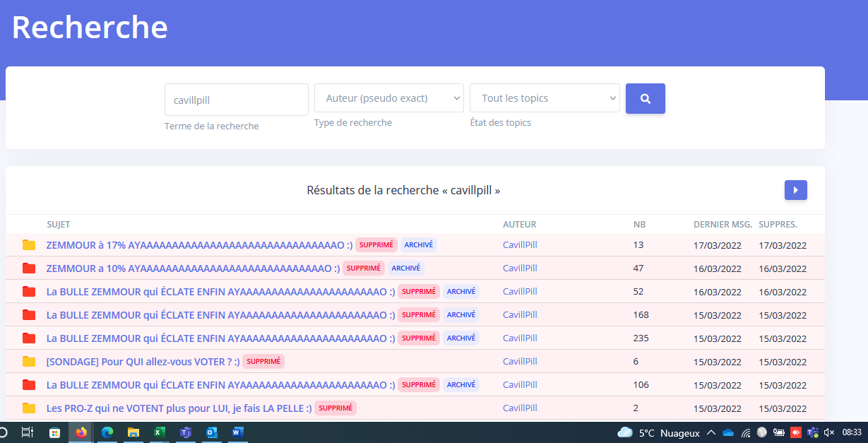The image size is (868, 443).
Task: Click folder icon of SONDAGE topic row
Action: coord(29,362)
